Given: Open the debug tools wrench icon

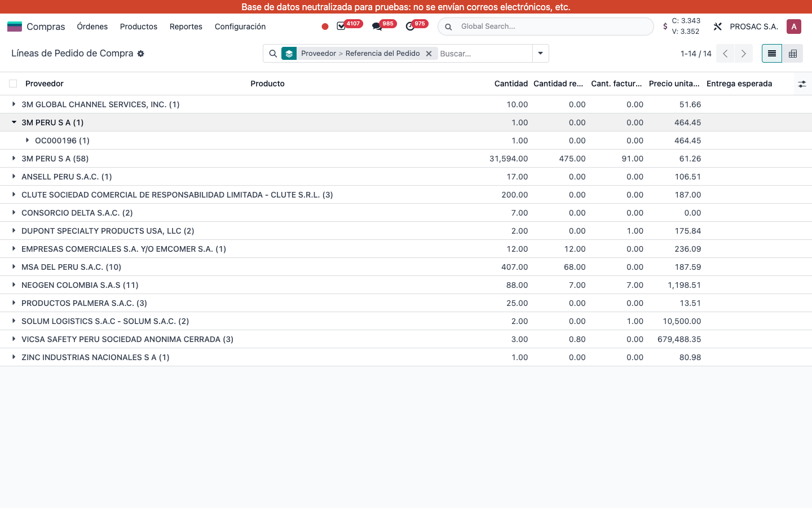Looking at the screenshot, I should pos(718,27).
